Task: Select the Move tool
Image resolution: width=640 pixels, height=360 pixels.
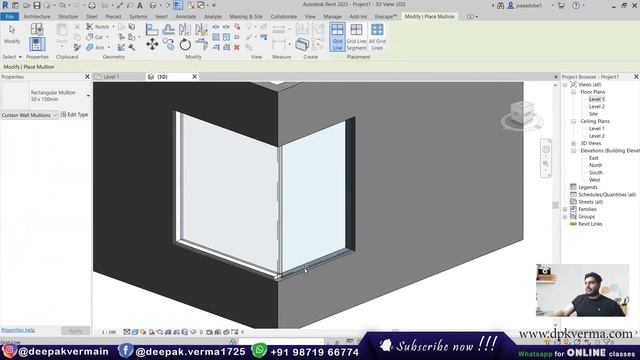Action: (152, 44)
